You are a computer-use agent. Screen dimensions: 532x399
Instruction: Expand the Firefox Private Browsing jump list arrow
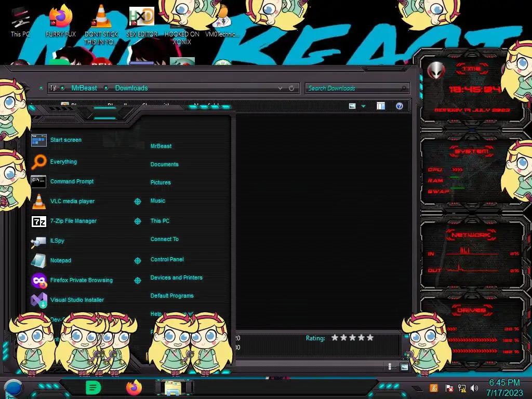tap(137, 280)
